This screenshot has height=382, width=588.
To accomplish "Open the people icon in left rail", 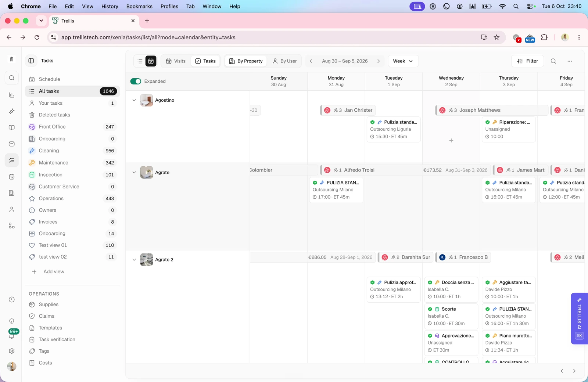I will click(x=12, y=209).
